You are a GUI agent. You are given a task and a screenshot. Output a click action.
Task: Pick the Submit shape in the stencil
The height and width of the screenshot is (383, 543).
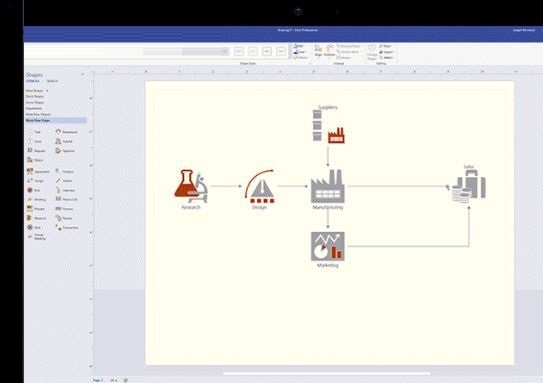64,141
